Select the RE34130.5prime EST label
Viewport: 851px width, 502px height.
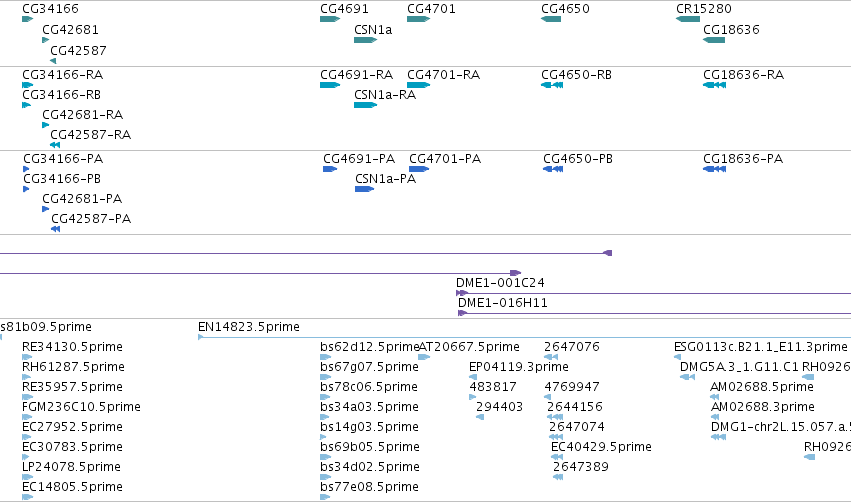(72, 347)
